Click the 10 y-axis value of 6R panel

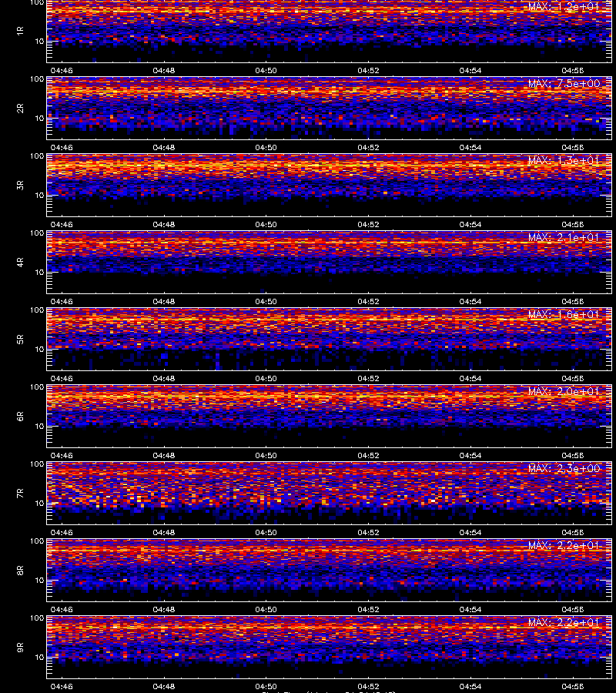pos(39,426)
